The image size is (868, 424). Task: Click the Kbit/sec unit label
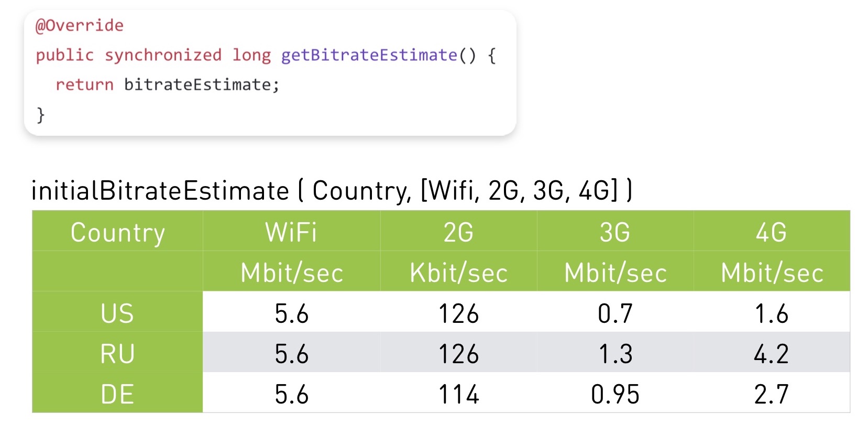point(458,273)
